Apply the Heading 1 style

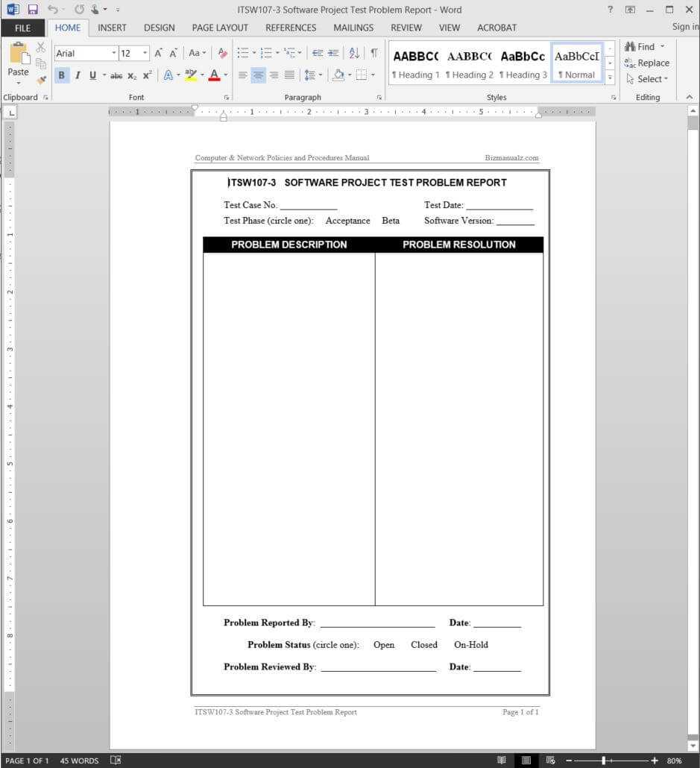tap(415, 65)
